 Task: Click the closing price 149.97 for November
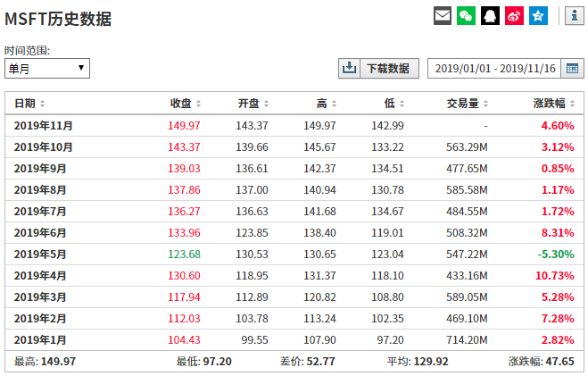point(184,125)
